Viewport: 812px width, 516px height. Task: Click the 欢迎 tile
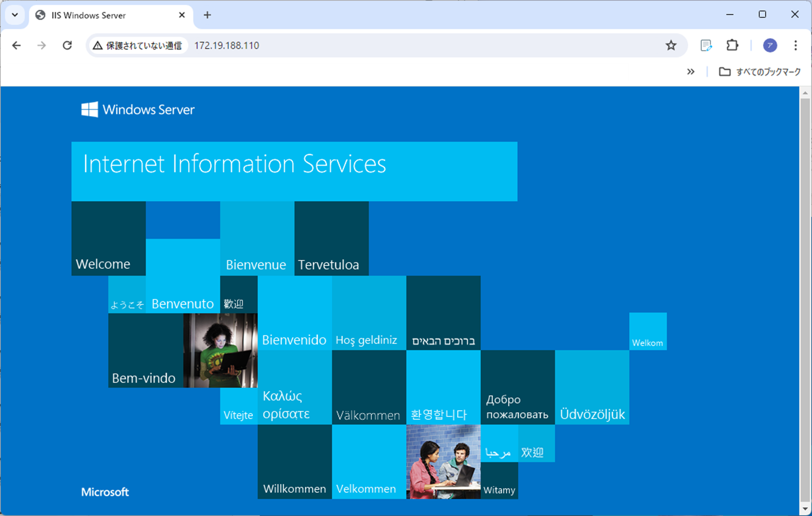pos(536,444)
